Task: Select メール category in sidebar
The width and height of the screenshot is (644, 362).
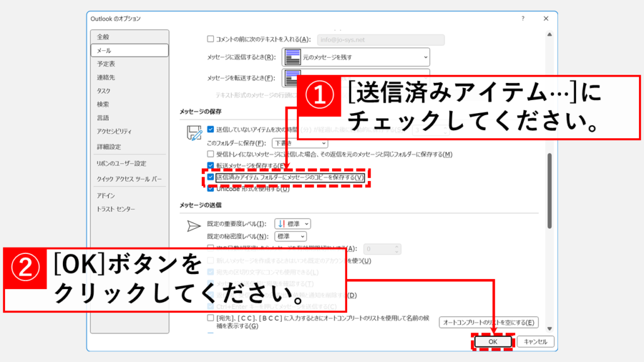Action: pos(130,50)
